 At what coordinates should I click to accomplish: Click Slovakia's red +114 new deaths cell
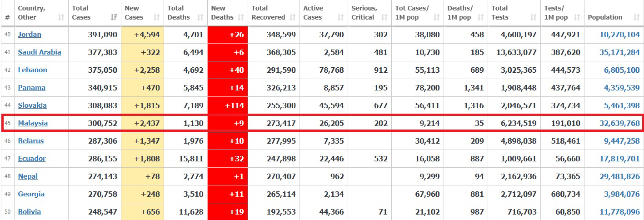(227, 105)
